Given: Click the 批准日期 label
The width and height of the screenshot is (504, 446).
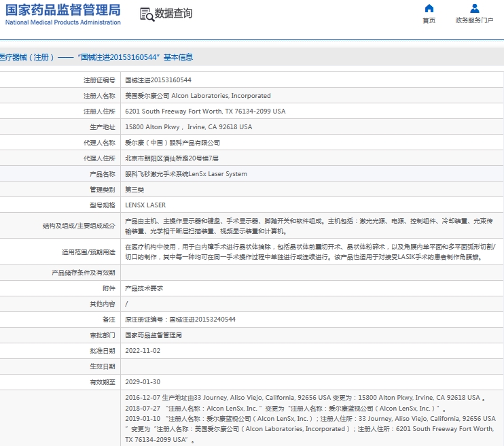Looking at the screenshot, I should pos(103,351).
